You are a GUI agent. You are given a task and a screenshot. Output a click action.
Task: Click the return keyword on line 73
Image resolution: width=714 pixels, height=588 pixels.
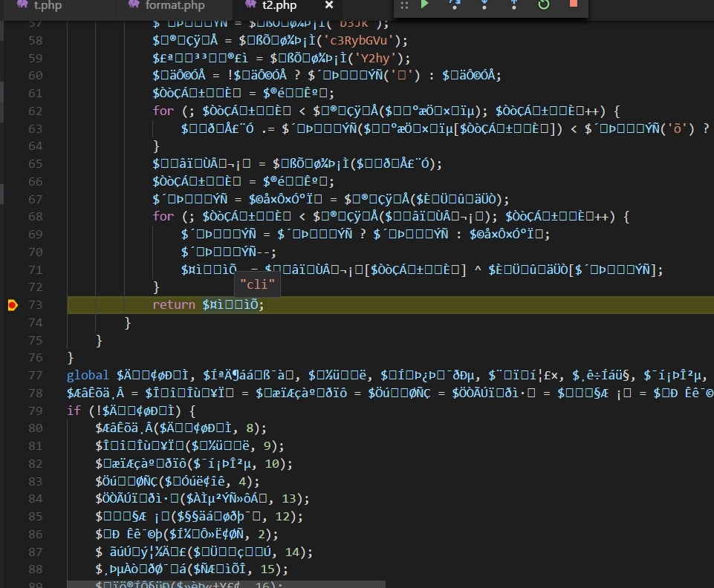[x=174, y=304]
